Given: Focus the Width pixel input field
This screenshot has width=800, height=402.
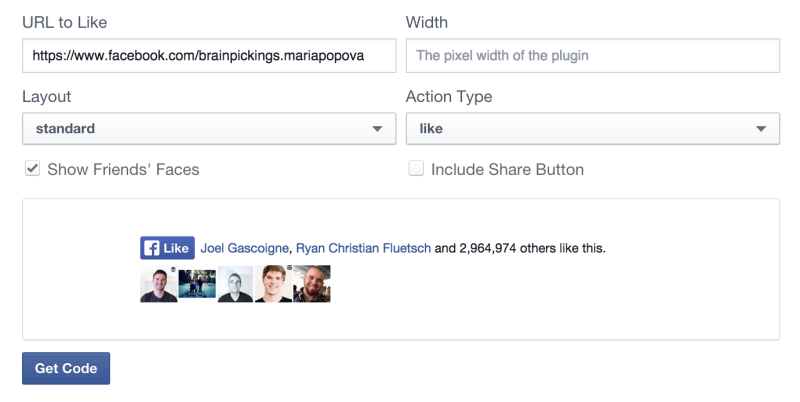Looking at the screenshot, I should tap(593, 56).
